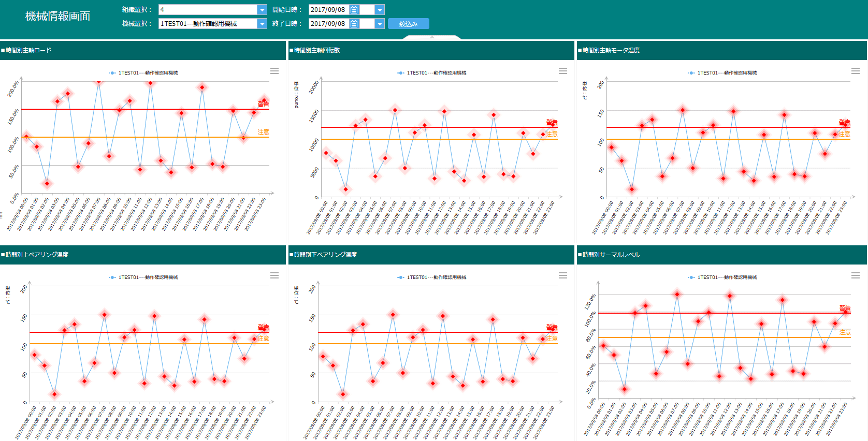The width and height of the screenshot is (868, 441).
Task: Select the 時間別サーマルレベル panel header
Action: point(722,255)
